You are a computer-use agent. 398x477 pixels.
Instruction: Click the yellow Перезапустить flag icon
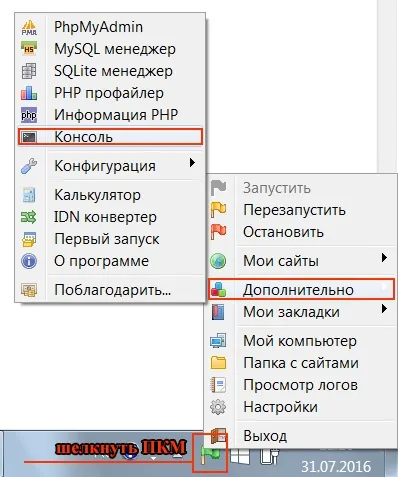pos(218,210)
